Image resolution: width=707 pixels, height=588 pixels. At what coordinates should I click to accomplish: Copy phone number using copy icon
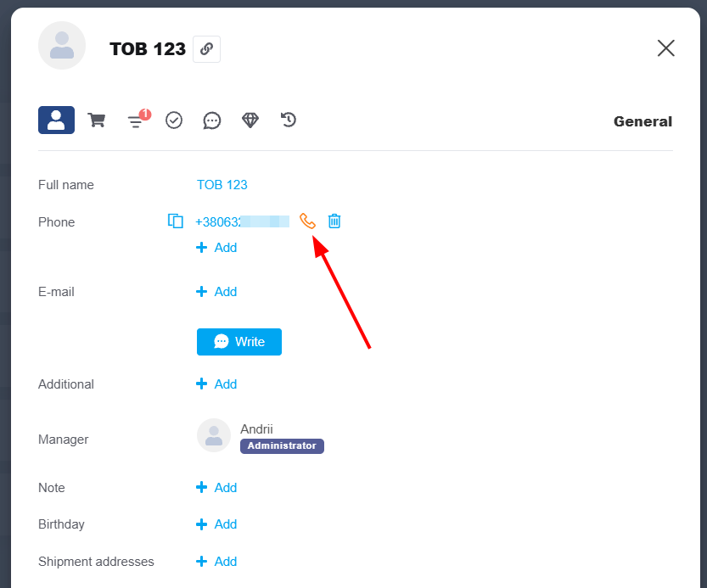pos(176,221)
